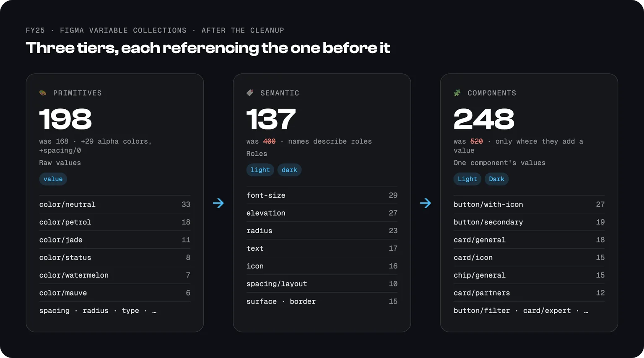This screenshot has height=358, width=644.
Task: Click the 'card/partners' row
Action: pyautogui.click(x=529, y=293)
